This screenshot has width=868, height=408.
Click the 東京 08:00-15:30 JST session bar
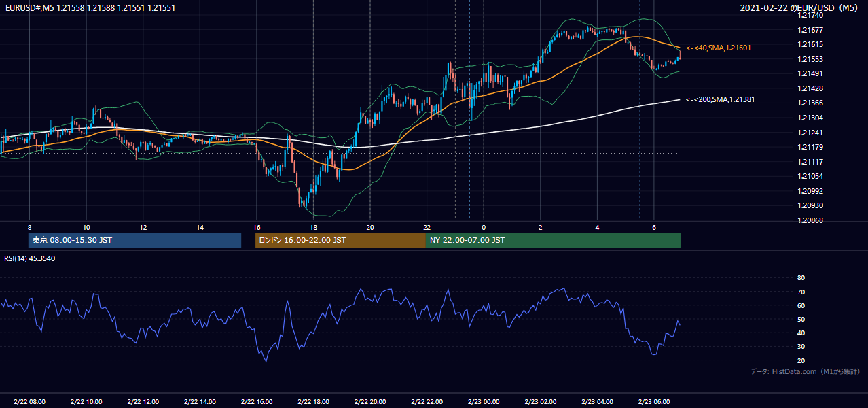(134, 240)
